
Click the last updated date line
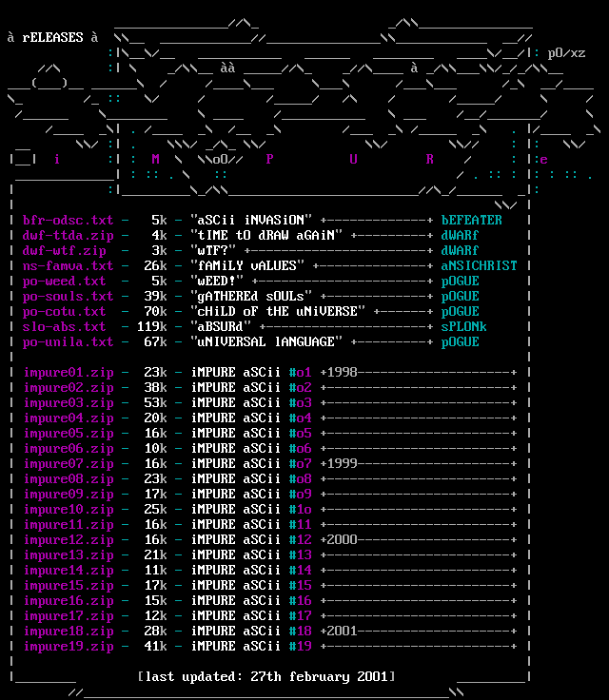[x=265, y=676]
